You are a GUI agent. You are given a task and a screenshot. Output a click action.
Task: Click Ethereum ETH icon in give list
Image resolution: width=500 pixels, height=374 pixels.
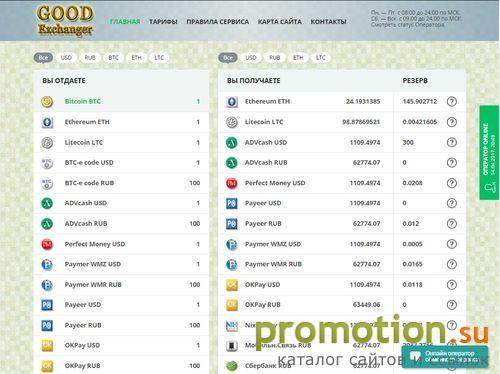click(x=47, y=122)
